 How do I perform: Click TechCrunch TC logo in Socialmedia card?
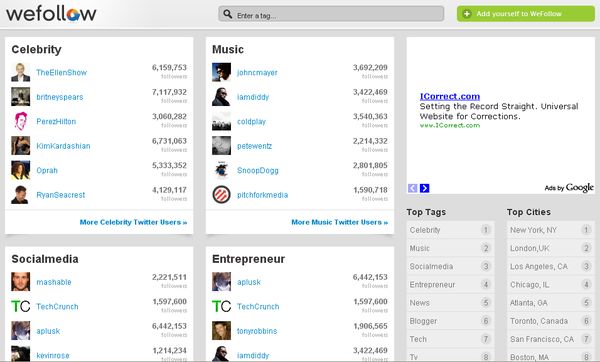21,307
